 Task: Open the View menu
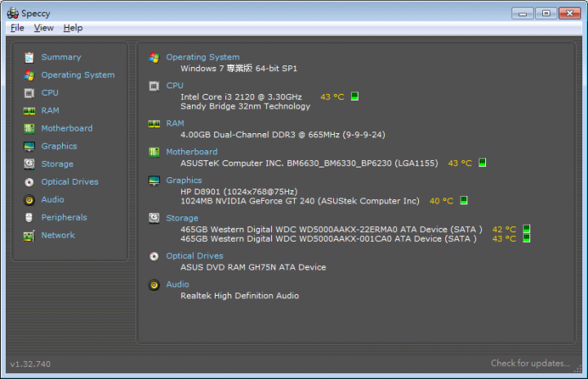[x=43, y=28]
